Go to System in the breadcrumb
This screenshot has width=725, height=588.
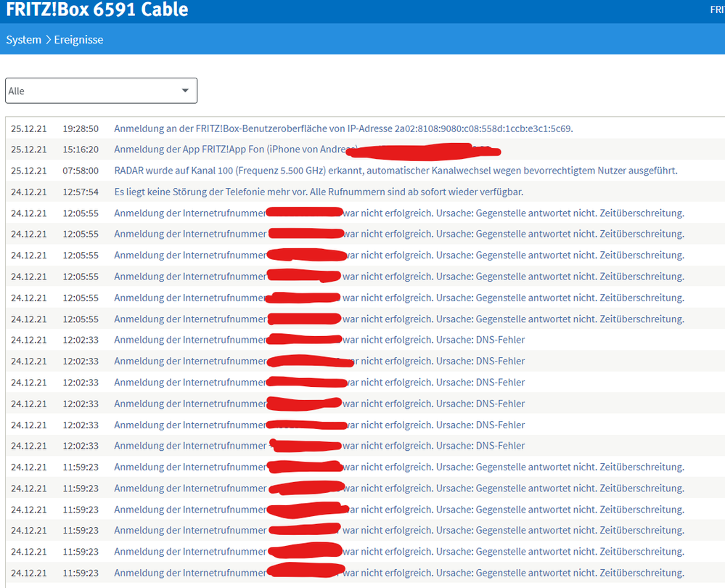pos(23,40)
